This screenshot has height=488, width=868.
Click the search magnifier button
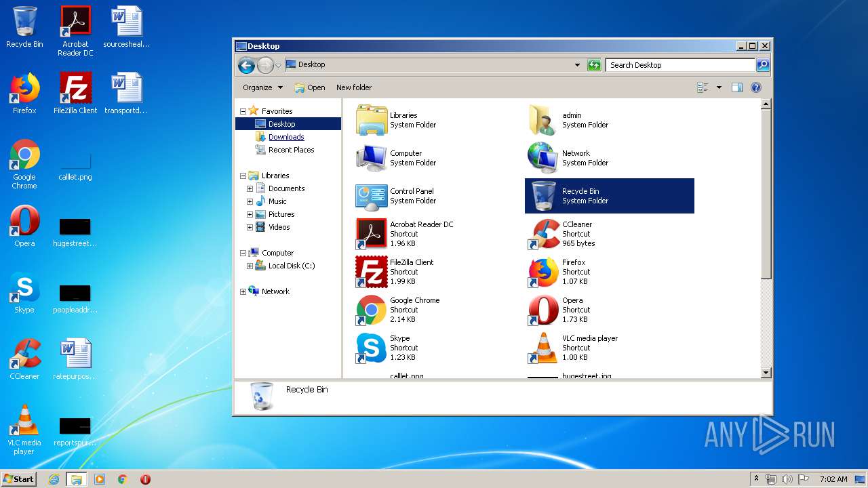click(763, 65)
